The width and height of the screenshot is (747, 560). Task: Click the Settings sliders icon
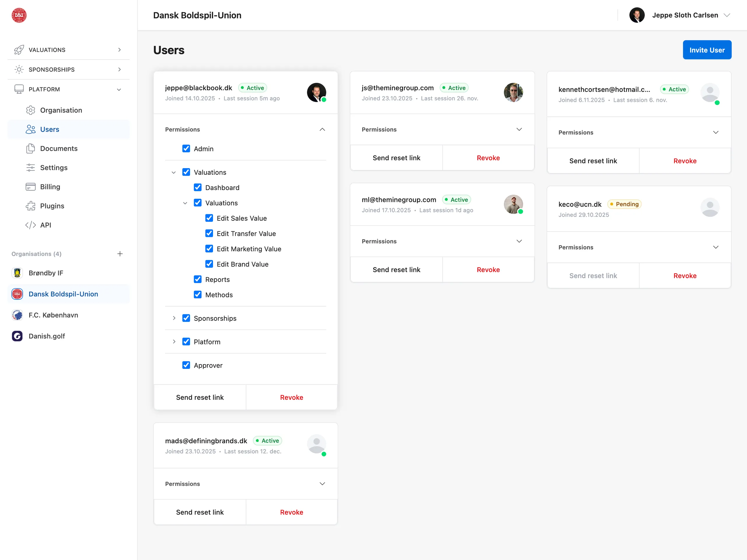click(31, 168)
